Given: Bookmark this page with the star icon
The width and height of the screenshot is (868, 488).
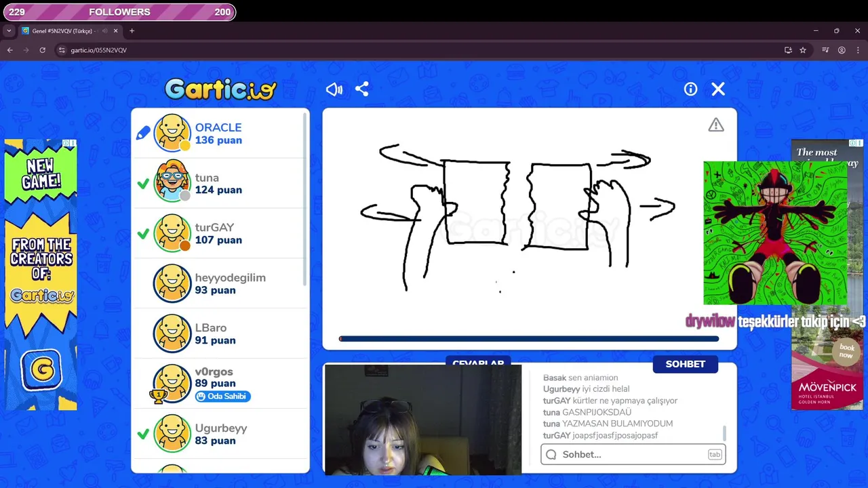Looking at the screenshot, I should [803, 50].
